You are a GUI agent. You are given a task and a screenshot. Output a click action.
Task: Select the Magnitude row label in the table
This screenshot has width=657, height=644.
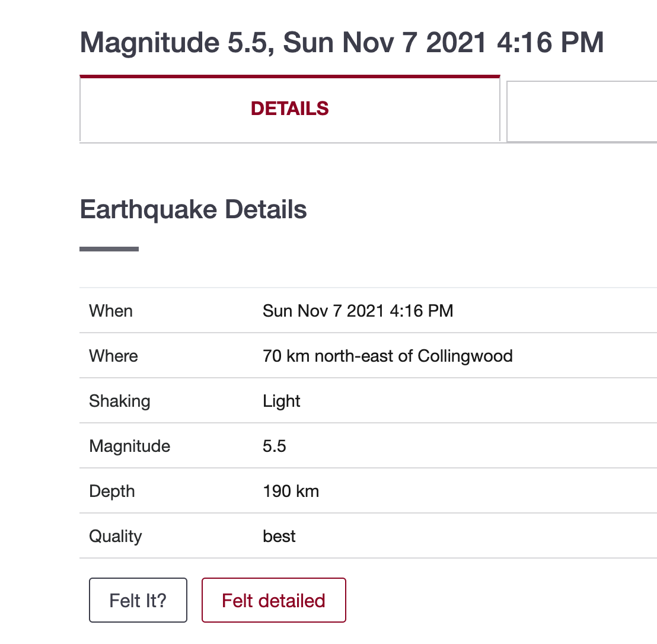(x=129, y=446)
